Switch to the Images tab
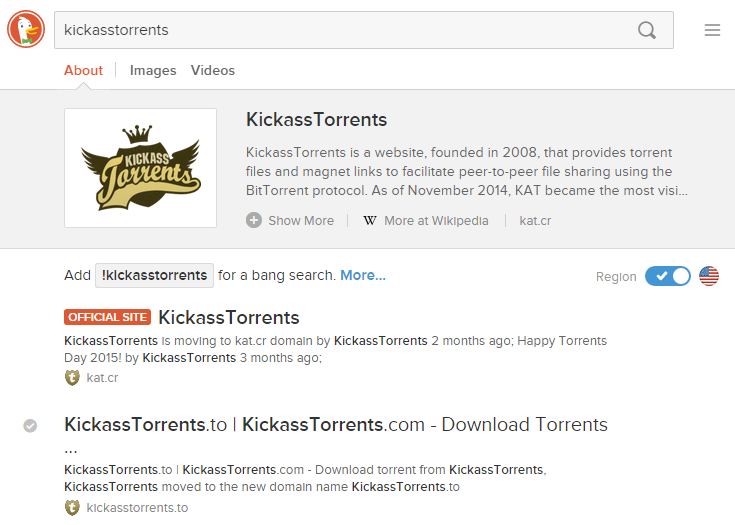Image resolution: width=735 pixels, height=525 pixels. tap(153, 70)
